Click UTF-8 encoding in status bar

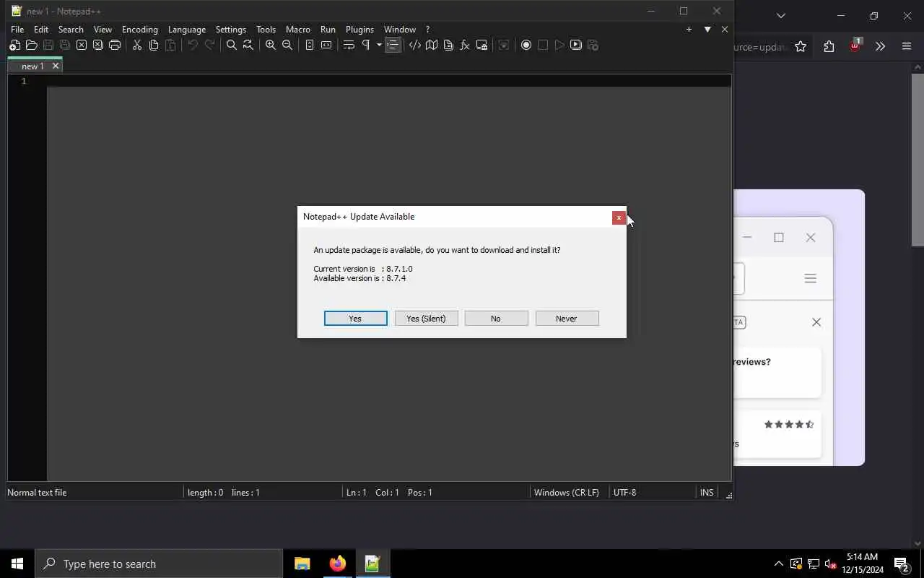(x=625, y=493)
